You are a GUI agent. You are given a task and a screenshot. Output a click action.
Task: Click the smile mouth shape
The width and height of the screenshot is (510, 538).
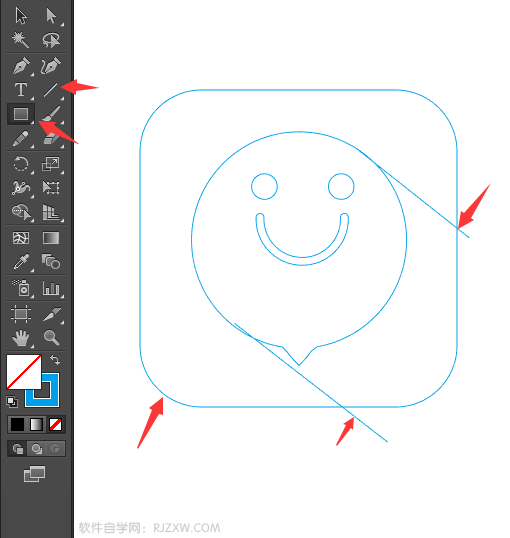click(302, 239)
